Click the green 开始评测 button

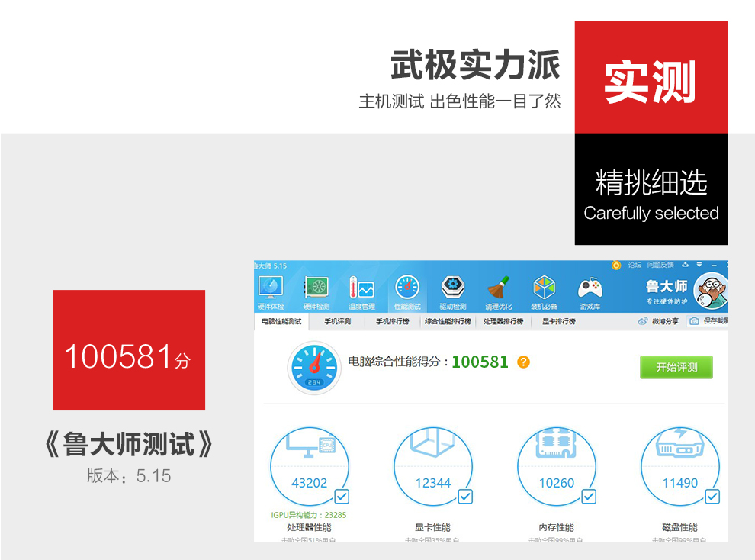pyautogui.click(x=676, y=368)
